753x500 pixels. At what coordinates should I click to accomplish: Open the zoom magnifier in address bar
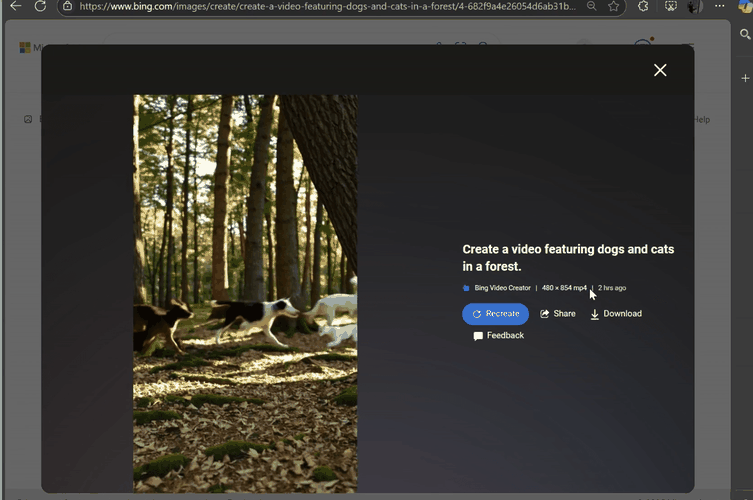pyautogui.click(x=592, y=6)
